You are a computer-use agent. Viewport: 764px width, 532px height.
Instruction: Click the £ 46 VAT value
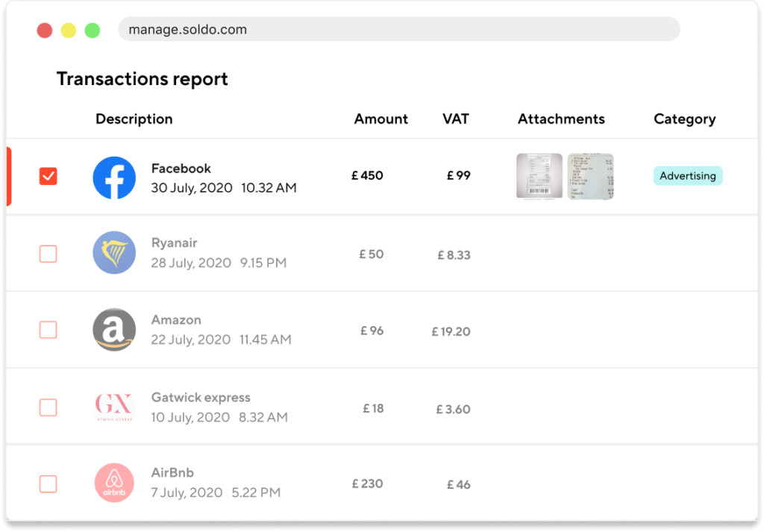tap(459, 485)
